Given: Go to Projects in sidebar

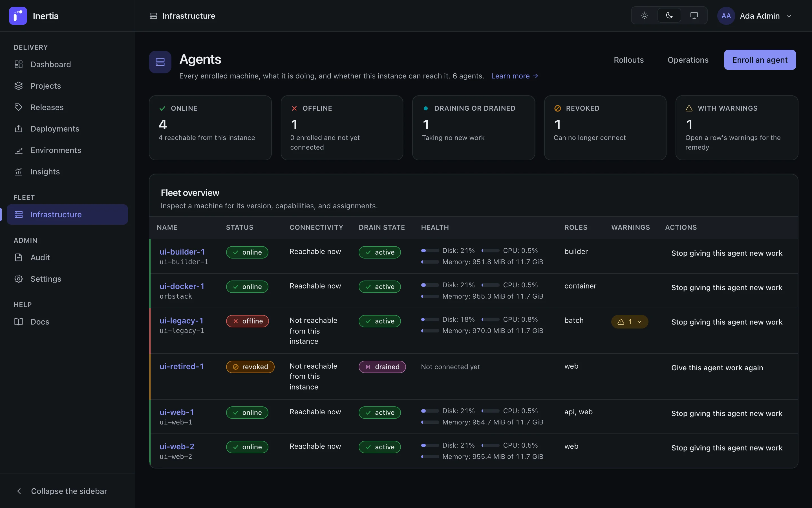Looking at the screenshot, I should 67,86.
